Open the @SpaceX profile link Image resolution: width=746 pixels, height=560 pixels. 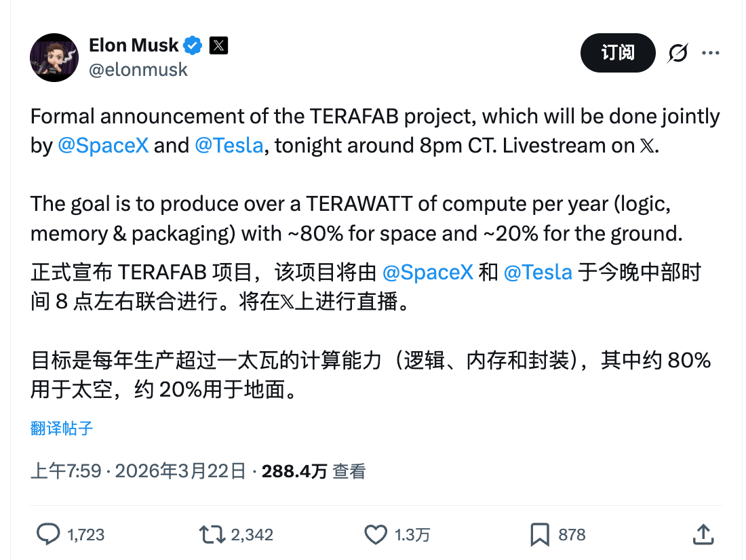[x=103, y=145]
